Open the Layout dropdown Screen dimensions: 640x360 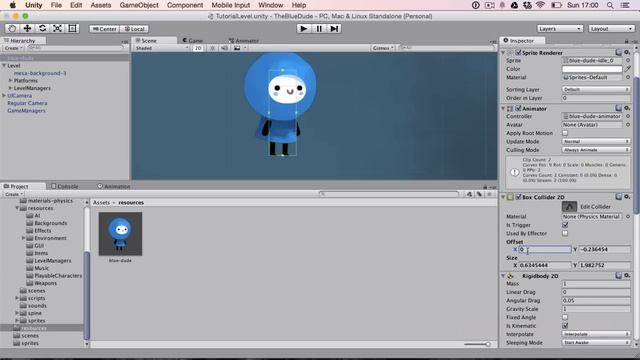[611, 29]
